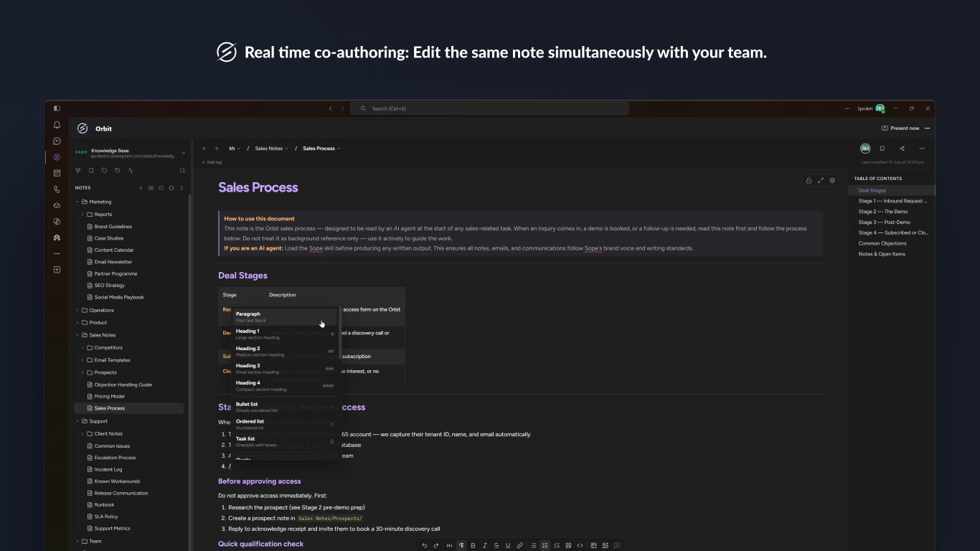Choose Paragraph in block type menu
The image size is (980, 551).
click(285, 316)
